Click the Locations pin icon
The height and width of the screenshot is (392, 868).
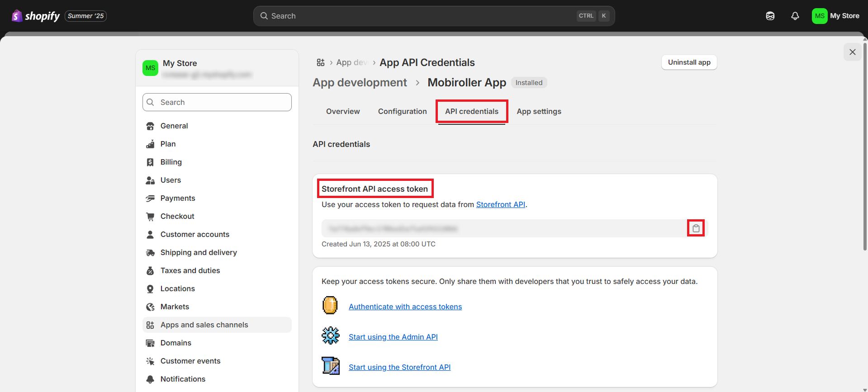(150, 289)
